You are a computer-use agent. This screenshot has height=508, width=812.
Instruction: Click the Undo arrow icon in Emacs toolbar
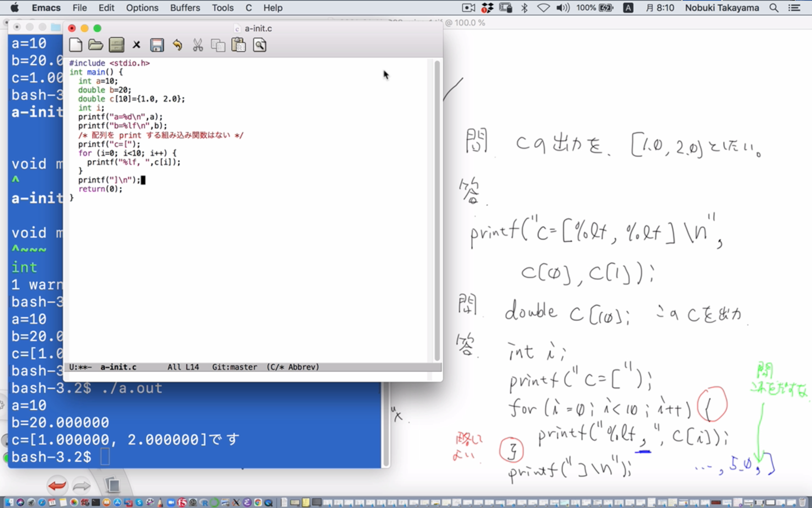tap(177, 45)
